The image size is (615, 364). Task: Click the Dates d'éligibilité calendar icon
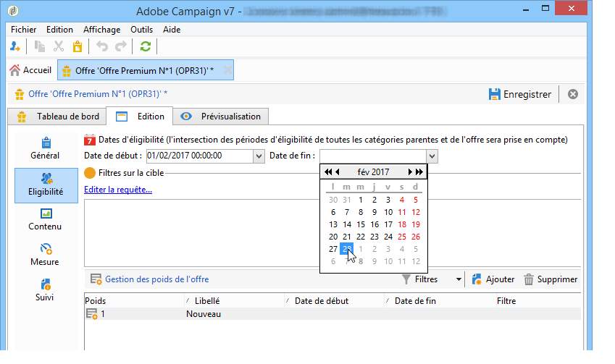click(90, 140)
